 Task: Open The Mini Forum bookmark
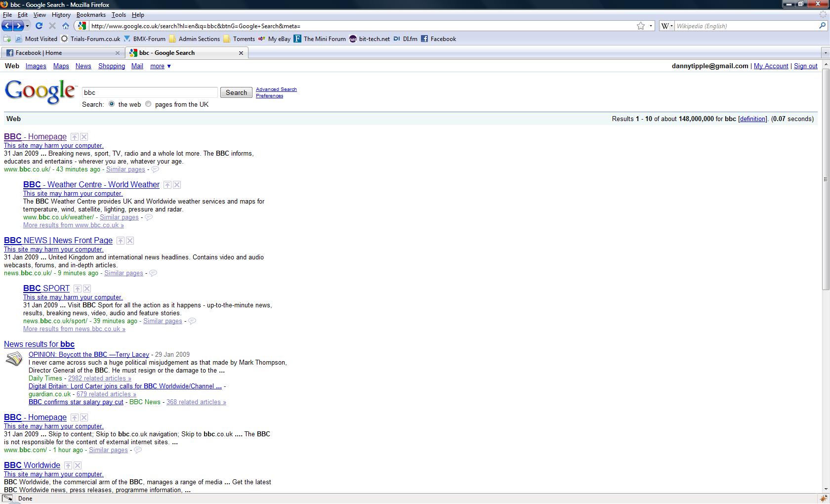[x=320, y=39]
